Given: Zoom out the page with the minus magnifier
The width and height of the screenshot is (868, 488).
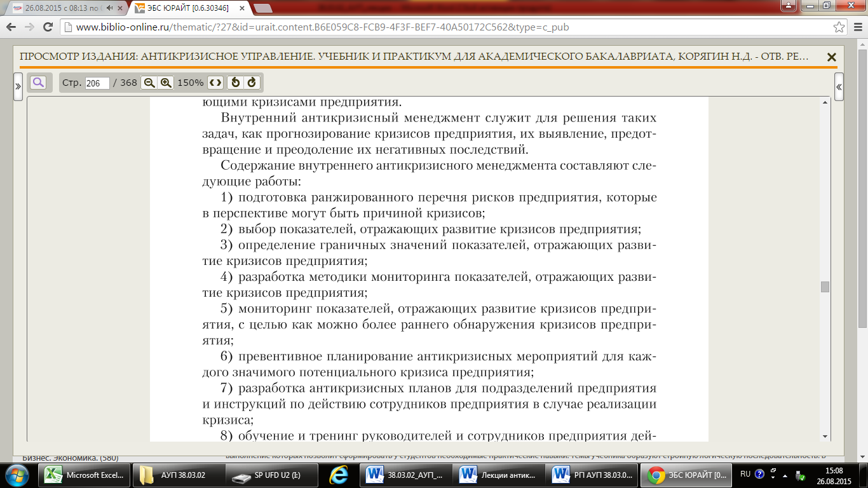Looking at the screenshot, I should [149, 83].
